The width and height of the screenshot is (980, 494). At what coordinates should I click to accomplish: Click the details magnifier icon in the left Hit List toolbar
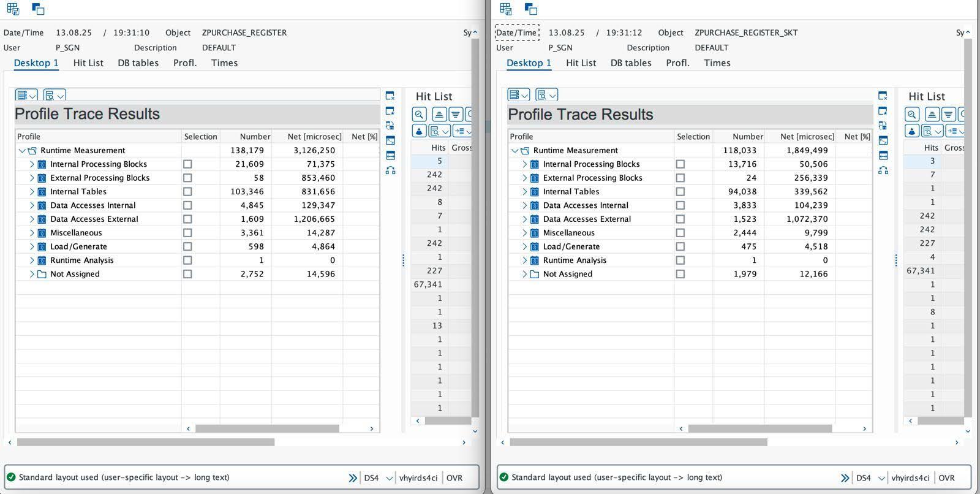coord(419,114)
